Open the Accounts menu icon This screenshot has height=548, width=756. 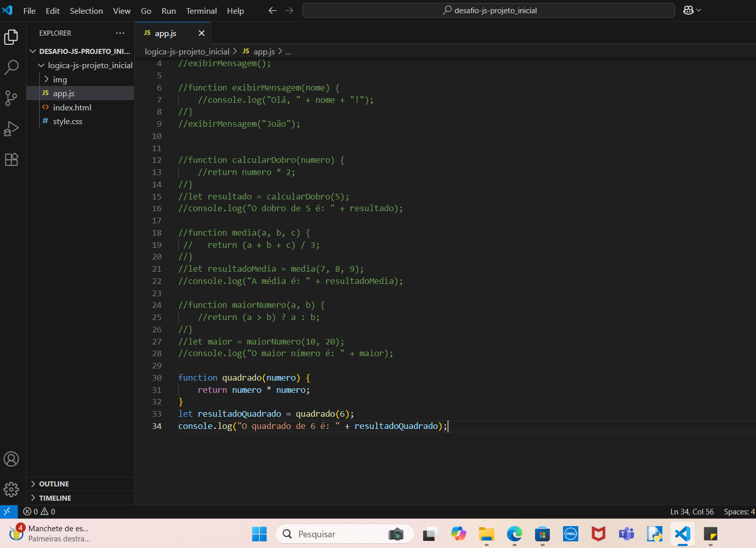tap(11, 459)
